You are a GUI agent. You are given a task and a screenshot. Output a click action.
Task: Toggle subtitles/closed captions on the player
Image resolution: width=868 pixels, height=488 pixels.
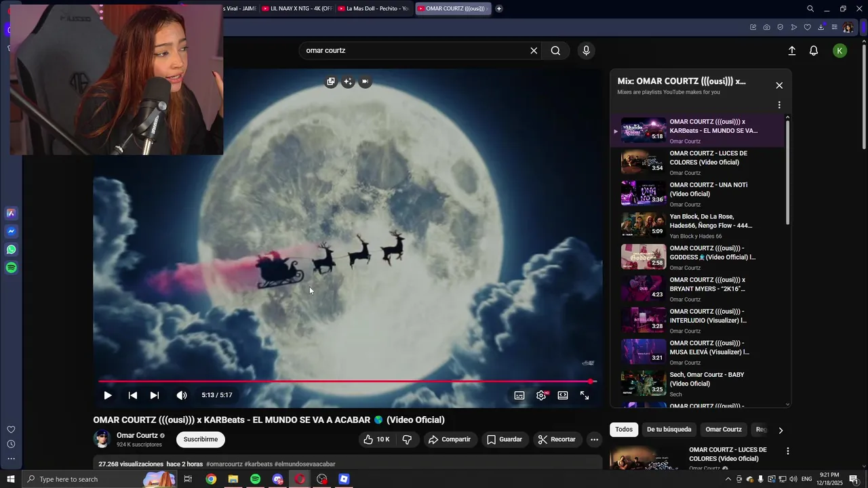519,395
